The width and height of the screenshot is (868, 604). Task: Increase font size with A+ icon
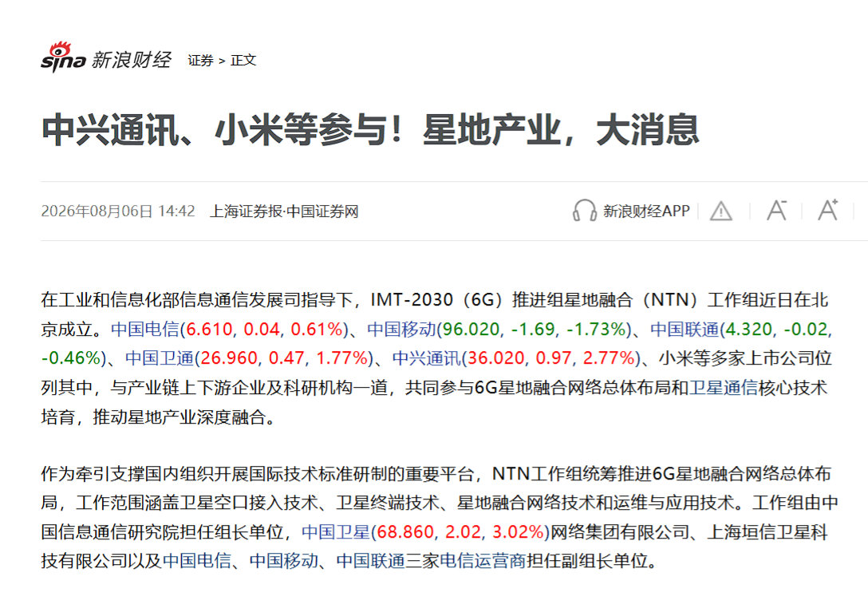pos(828,210)
